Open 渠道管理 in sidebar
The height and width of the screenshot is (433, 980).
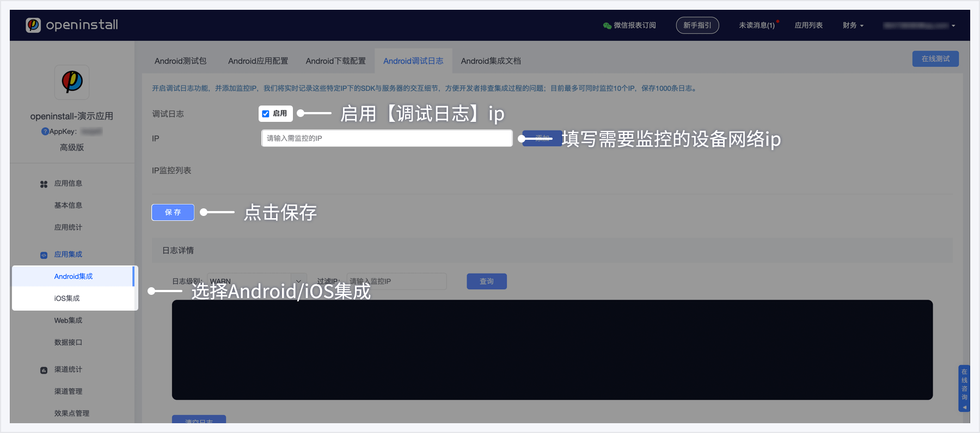pyautogui.click(x=68, y=391)
